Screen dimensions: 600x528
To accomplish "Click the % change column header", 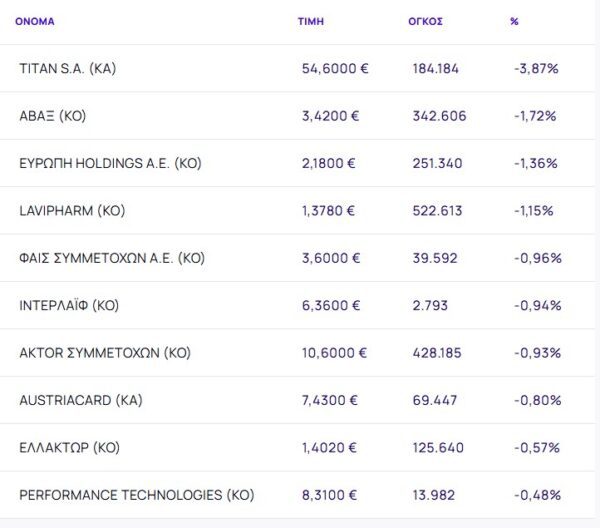I will [x=514, y=21].
